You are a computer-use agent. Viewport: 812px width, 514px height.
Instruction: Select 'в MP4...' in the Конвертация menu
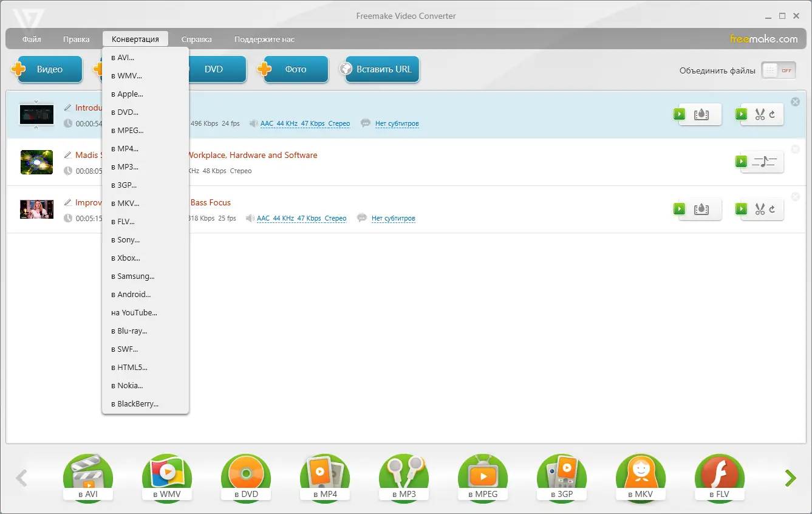point(146,149)
